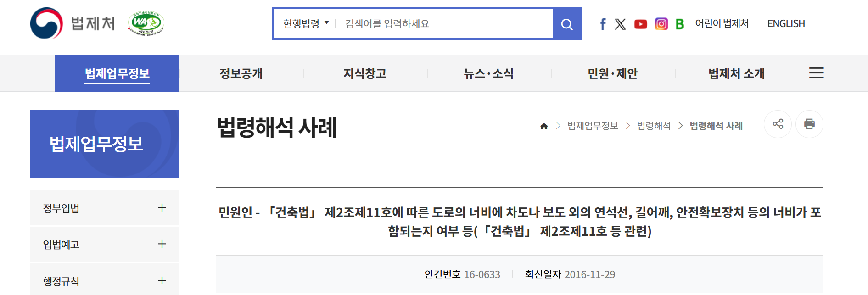Image resolution: width=868 pixels, height=295 pixels.
Task: Open the Facebook page icon
Action: point(603,24)
